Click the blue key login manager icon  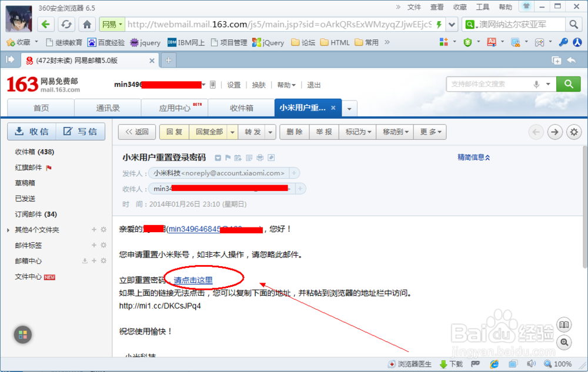click(563, 42)
